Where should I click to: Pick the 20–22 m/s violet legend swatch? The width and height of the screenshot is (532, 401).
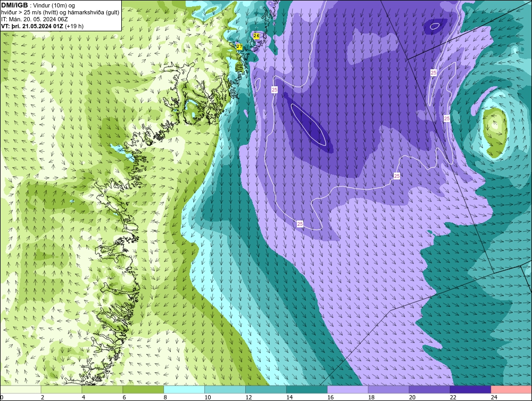coord(429,389)
